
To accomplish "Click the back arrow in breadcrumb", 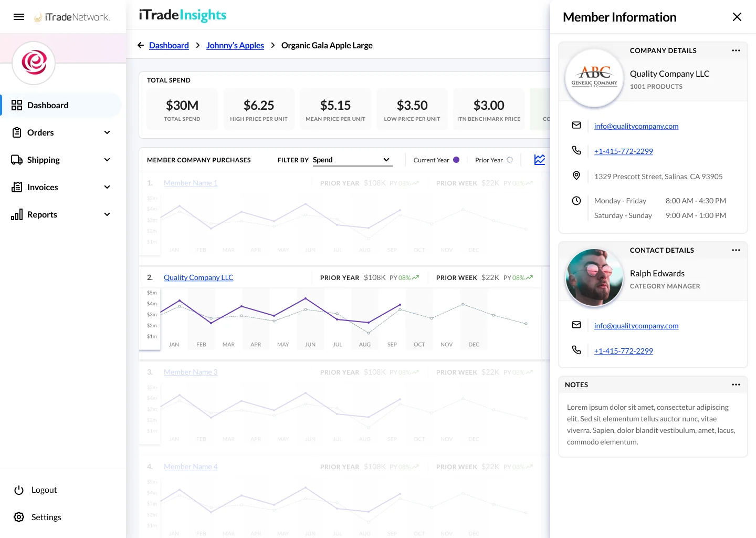I will (x=141, y=45).
